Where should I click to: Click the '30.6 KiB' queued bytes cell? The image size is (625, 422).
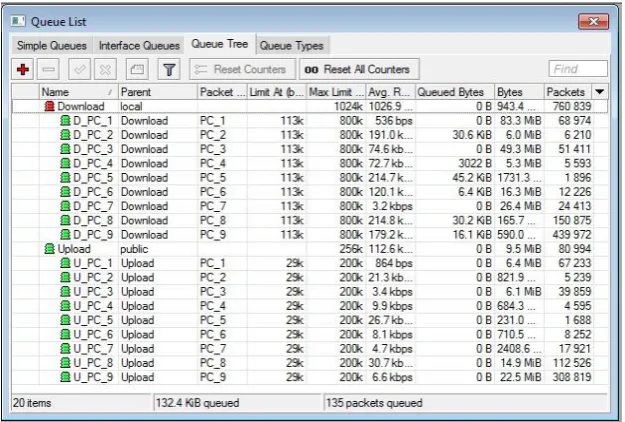click(472, 135)
